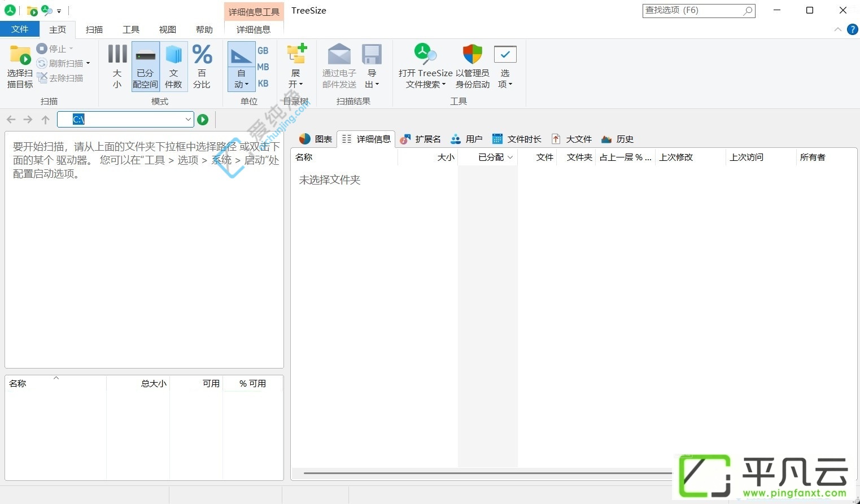Open the View ribbon tab
The image size is (860, 504).
click(168, 30)
